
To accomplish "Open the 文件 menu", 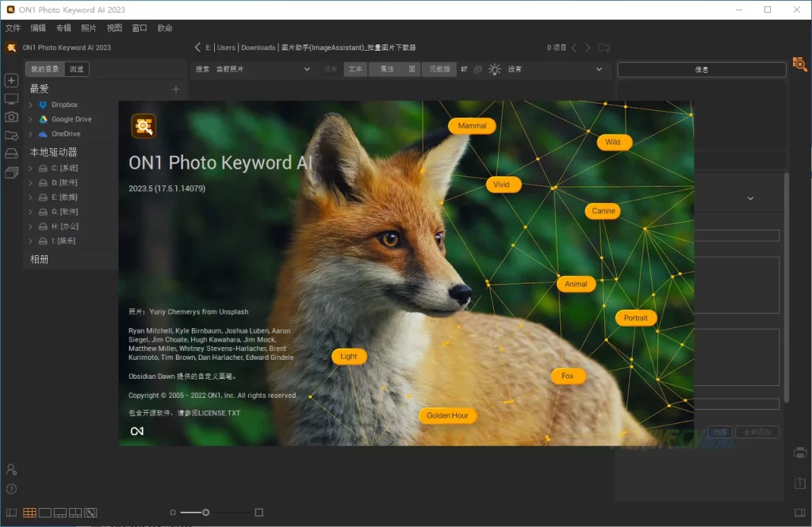I will click(13, 28).
